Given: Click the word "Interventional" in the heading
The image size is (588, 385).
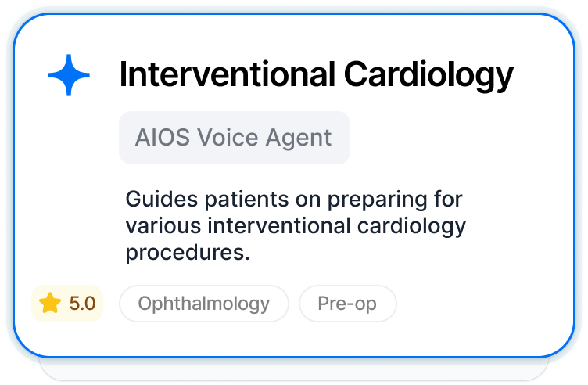Looking at the screenshot, I should (226, 75).
